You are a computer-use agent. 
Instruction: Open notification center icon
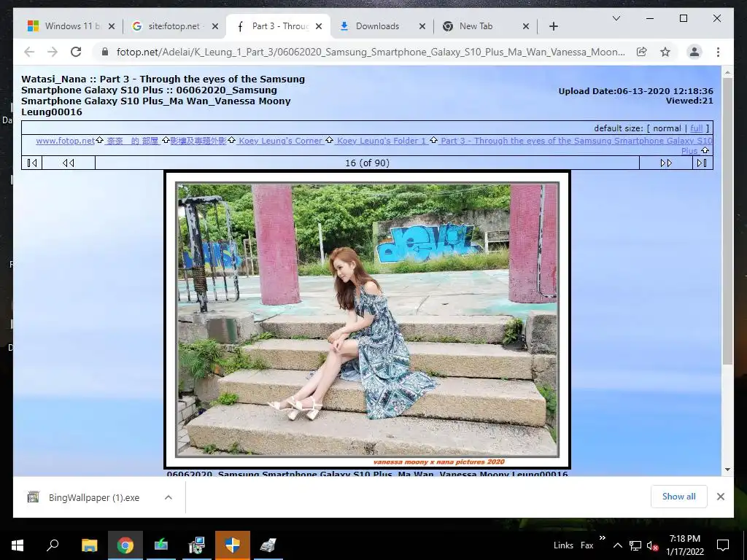click(x=723, y=545)
